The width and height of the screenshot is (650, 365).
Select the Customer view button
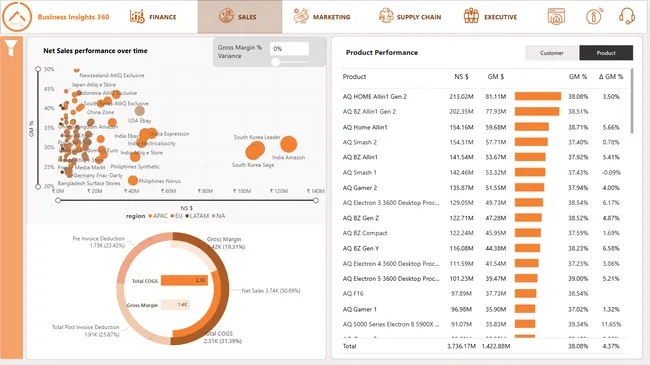click(551, 53)
